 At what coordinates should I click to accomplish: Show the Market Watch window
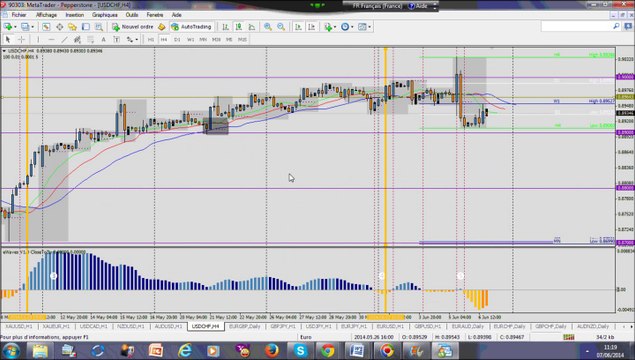(46, 27)
